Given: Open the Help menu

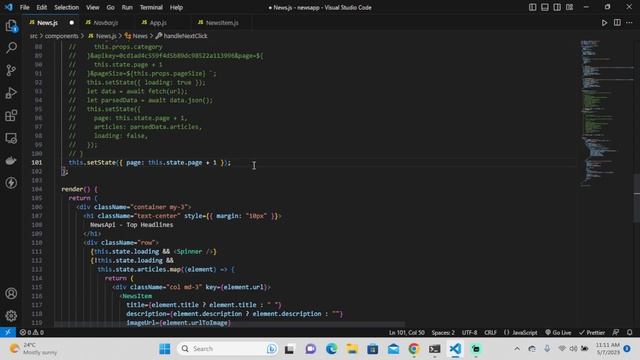Looking at the screenshot, I should pyautogui.click(x=176, y=7).
